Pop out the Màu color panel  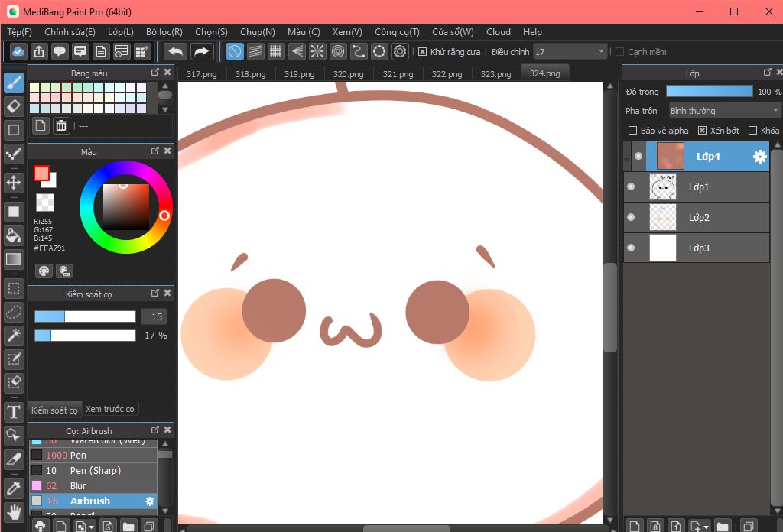tap(154, 151)
